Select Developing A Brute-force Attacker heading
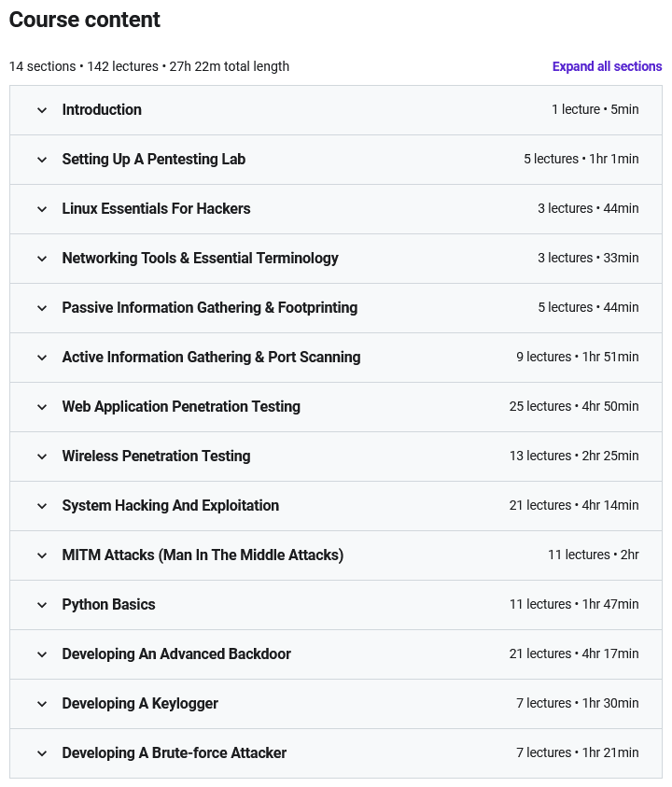 click(x=175, y=752)
